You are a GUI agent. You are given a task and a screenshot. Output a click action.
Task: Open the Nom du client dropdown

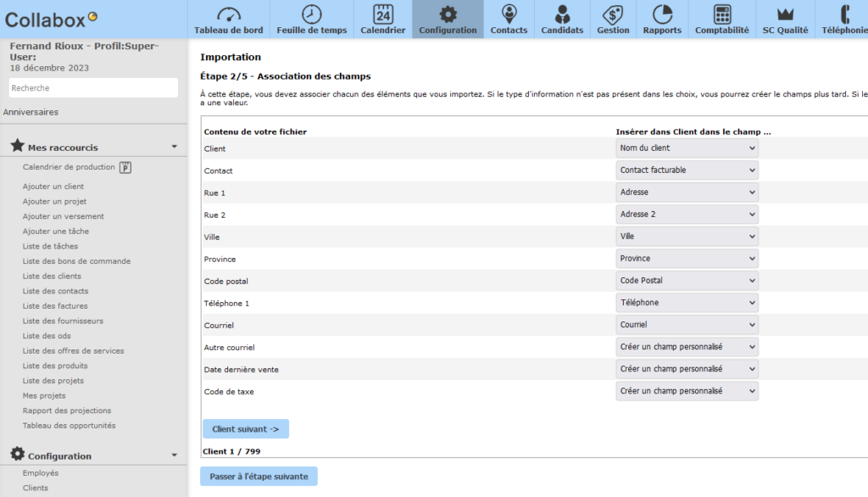[687, 148]
